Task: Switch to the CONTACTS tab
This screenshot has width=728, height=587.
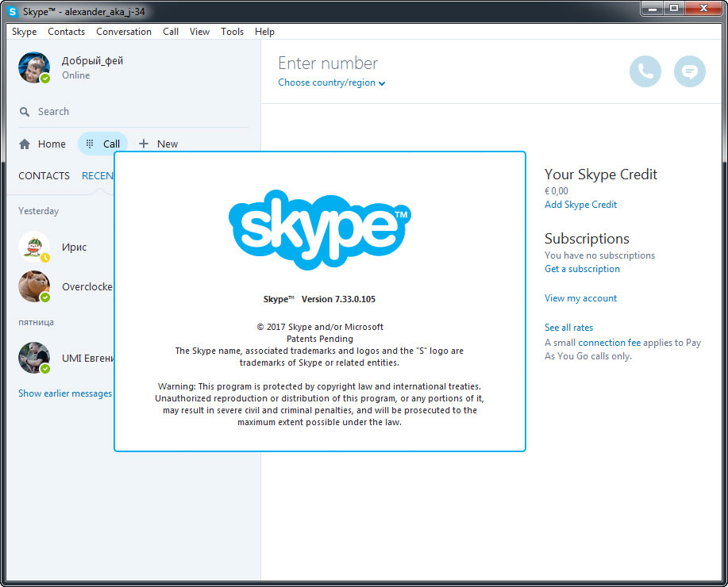Action: (x=44, y=176)
